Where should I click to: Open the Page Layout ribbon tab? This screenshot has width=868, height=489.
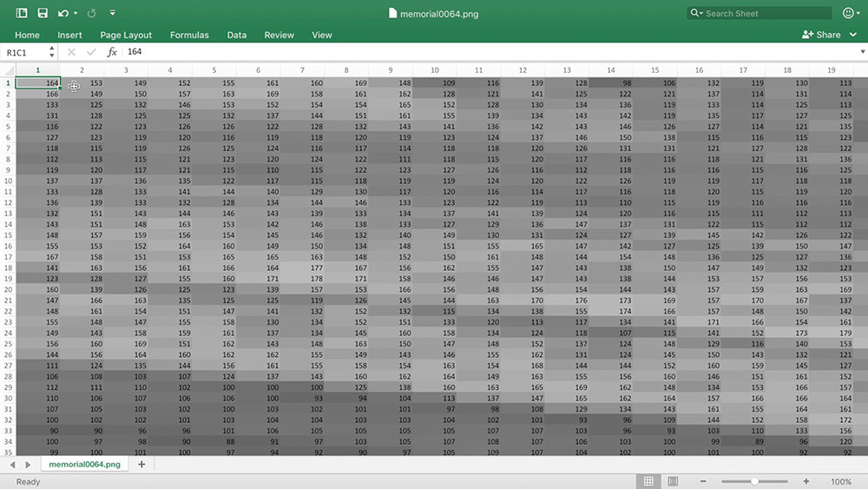tap(126, 35)
